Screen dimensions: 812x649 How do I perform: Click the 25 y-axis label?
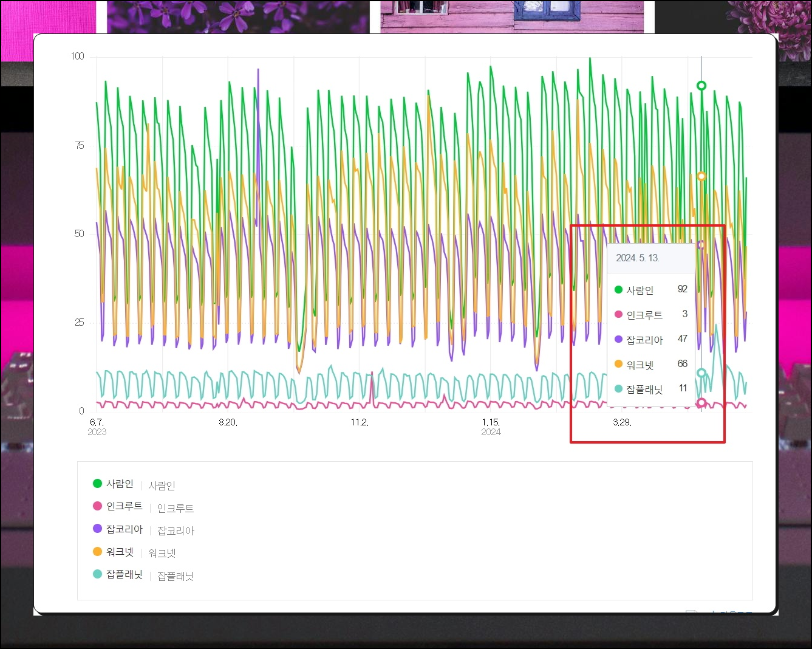coord(80,323)
